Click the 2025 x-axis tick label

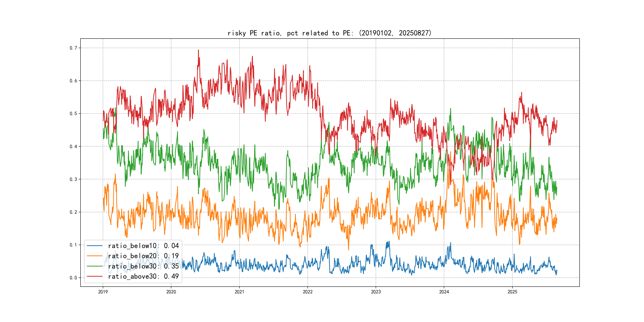point(512,292)
